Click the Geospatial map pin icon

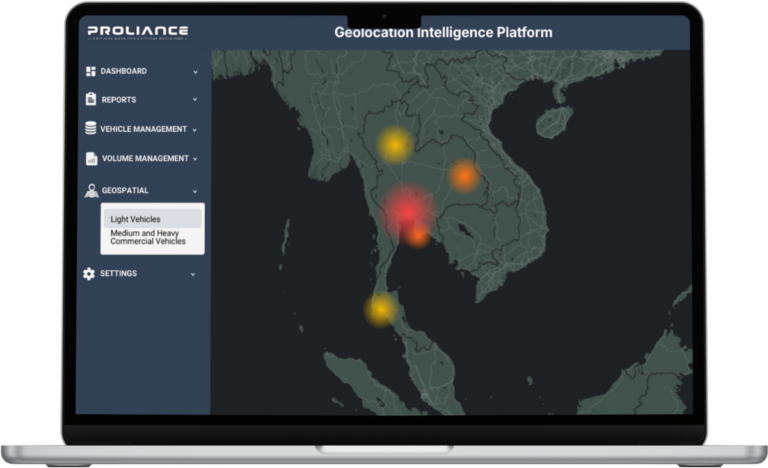point(92,191)
